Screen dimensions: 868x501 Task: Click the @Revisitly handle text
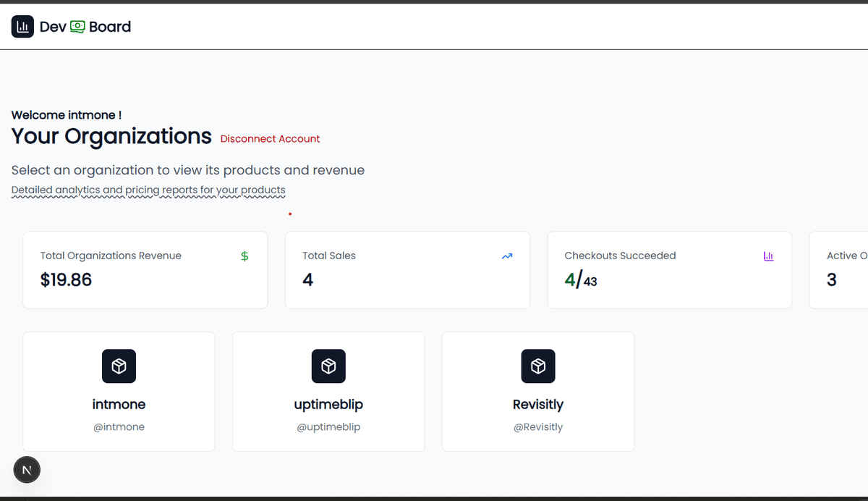tap(538, 427)
